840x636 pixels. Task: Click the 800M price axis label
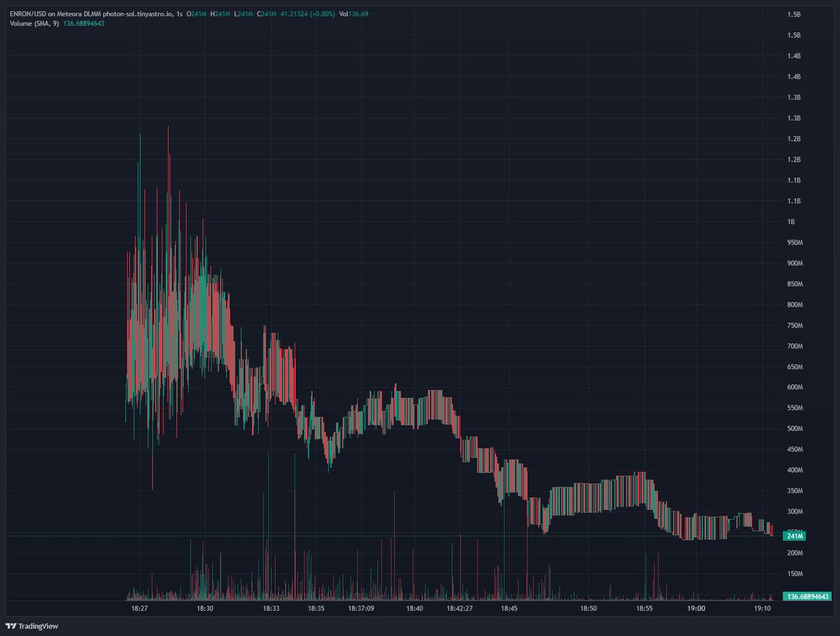click(x=794, y=305)
